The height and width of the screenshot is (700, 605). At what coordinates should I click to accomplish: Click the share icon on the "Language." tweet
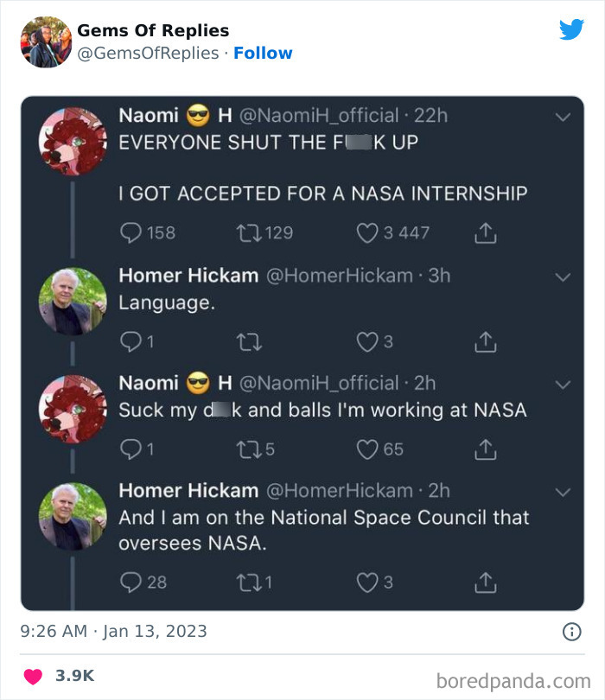click(484, 341)
